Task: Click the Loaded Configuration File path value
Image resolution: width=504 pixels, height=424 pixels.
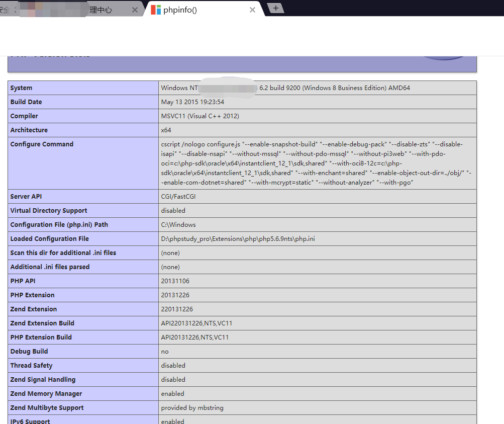Action: [238, 239]
